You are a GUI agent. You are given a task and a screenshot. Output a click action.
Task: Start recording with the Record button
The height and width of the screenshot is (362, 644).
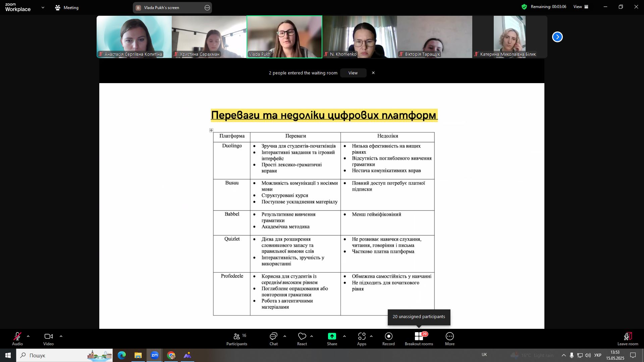click(388, 339)
